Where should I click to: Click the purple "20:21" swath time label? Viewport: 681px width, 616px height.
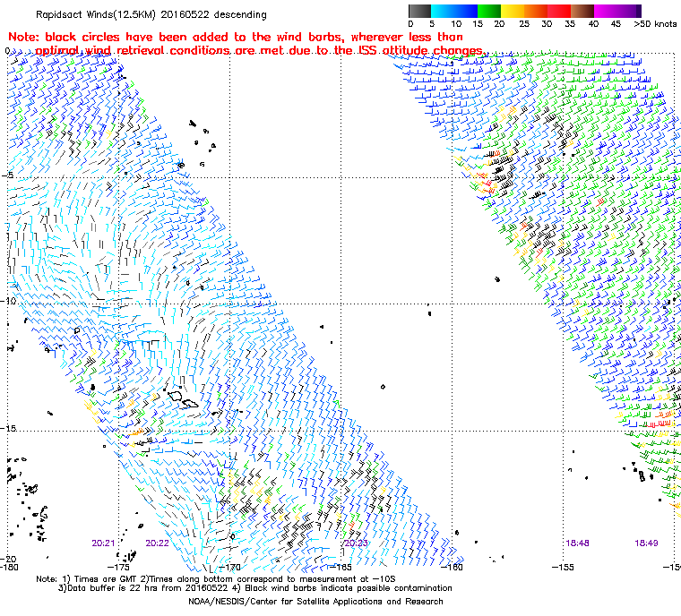103,543
